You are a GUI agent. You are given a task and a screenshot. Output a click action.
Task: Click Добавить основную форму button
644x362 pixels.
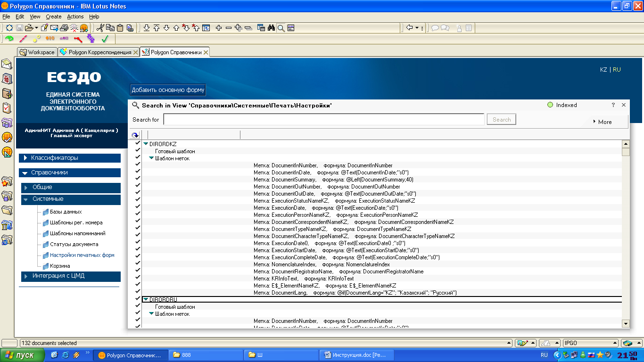click(168, 90)
